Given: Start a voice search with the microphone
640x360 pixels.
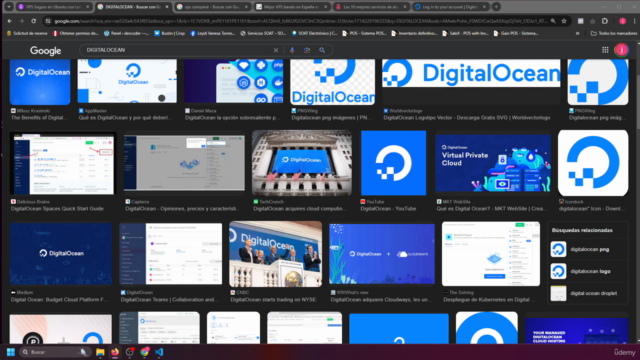Looking at the screenshot, I should point(292,50).
